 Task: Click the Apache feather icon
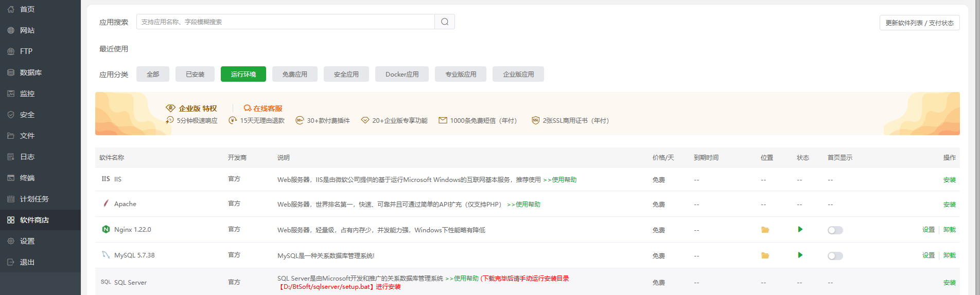(106, 204)
